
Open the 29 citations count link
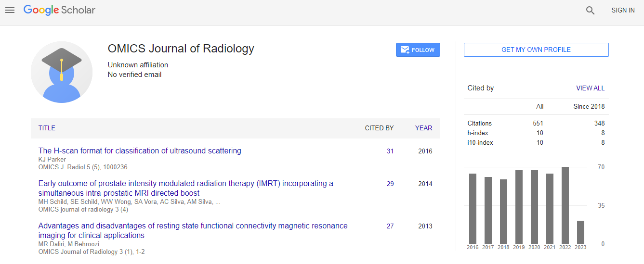390,184
